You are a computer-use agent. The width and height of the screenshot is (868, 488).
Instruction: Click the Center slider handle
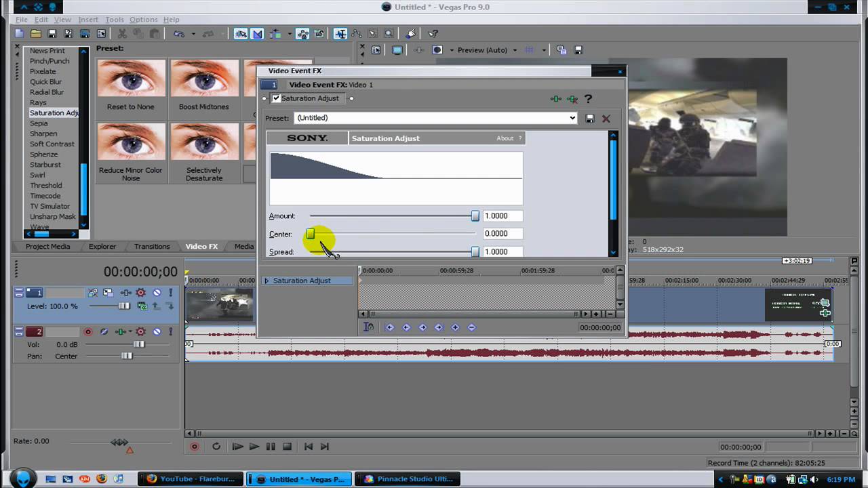[x=311, y=234]
